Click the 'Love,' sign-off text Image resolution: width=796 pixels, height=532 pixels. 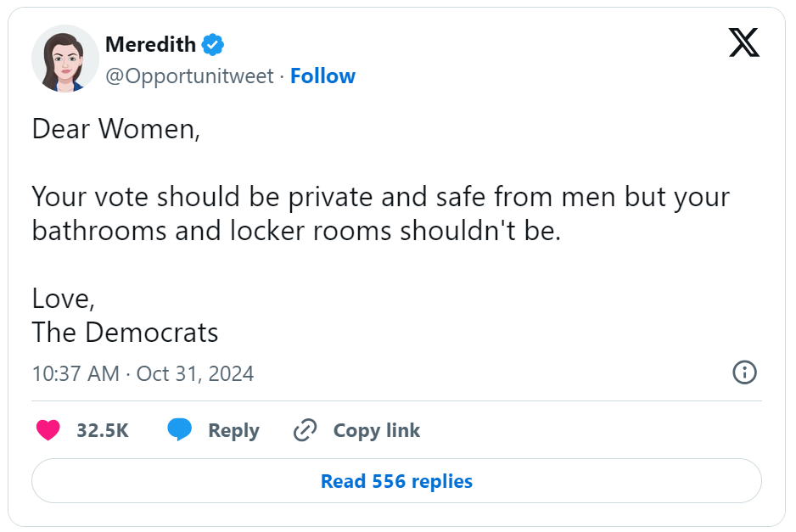[64, 298]
